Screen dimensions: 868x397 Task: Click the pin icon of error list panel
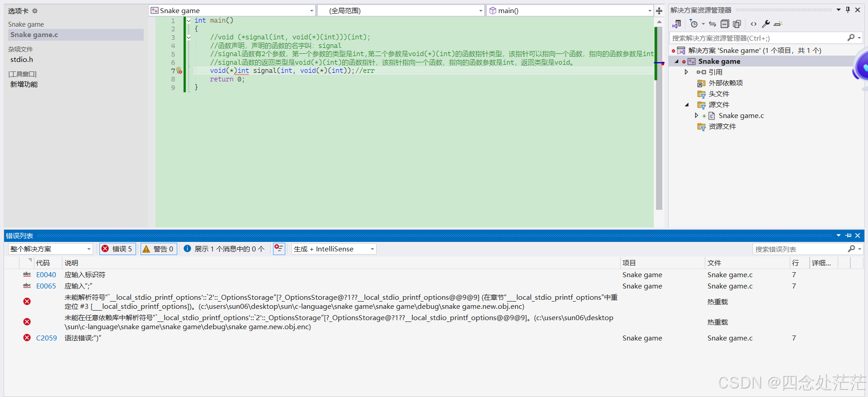849,236
